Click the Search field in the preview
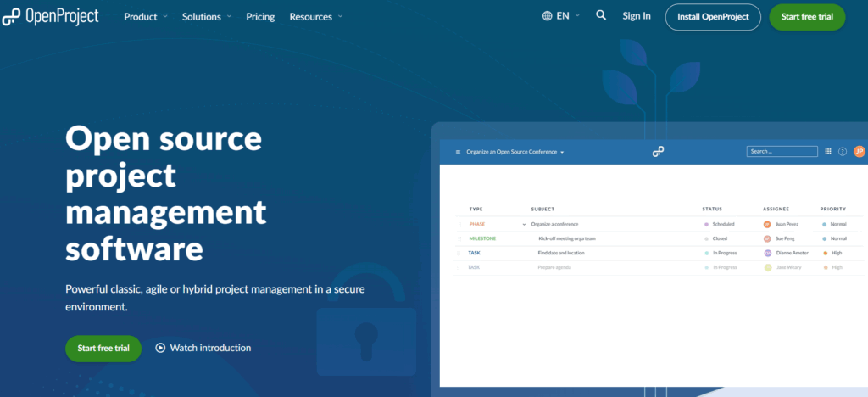The width and height of the screenshot is (868, 397). tap(782, 152)
